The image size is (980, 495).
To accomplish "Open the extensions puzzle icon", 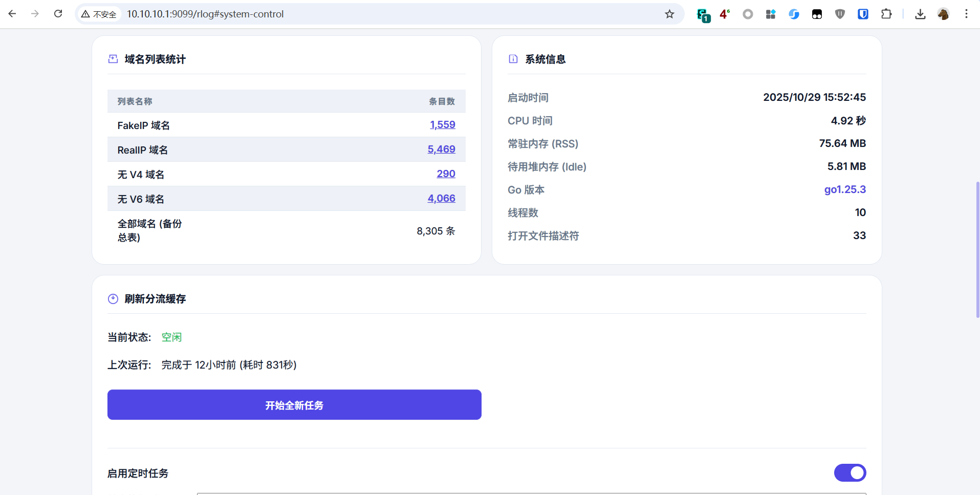I will pyautogui.click(x=886, y=14).
